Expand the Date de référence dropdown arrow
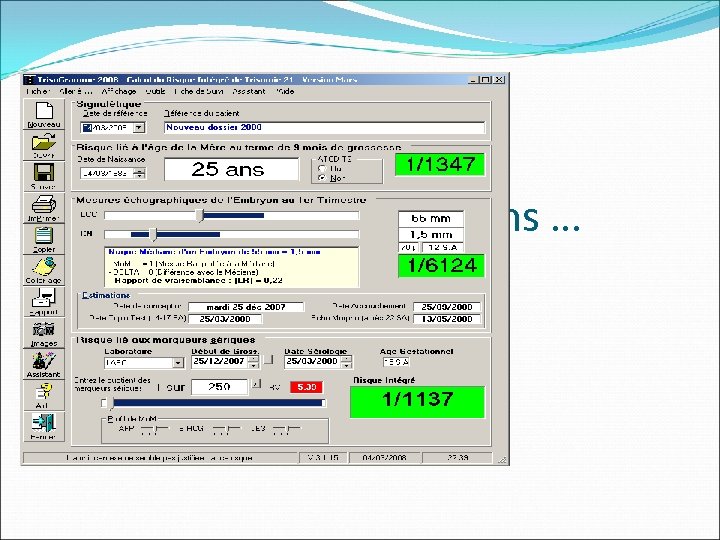The width and height of the screenshot is (720, 540). click(x=139, y=128)
